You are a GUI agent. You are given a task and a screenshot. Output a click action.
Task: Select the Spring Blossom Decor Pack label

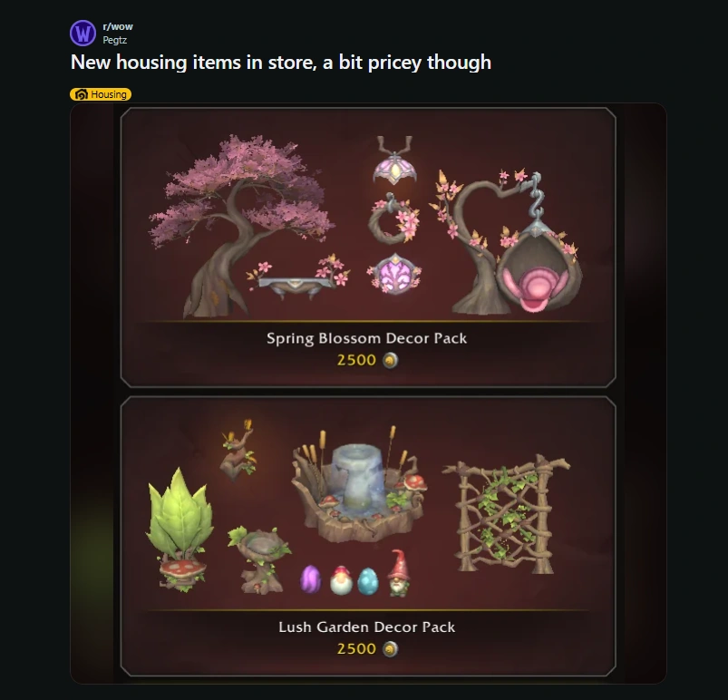point(367,338)
